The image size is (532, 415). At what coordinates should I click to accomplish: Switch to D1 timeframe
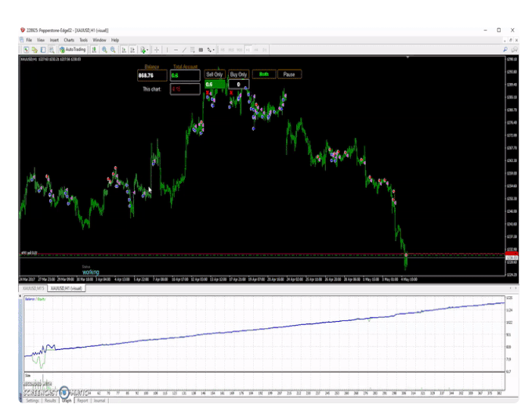coord(265,50)
